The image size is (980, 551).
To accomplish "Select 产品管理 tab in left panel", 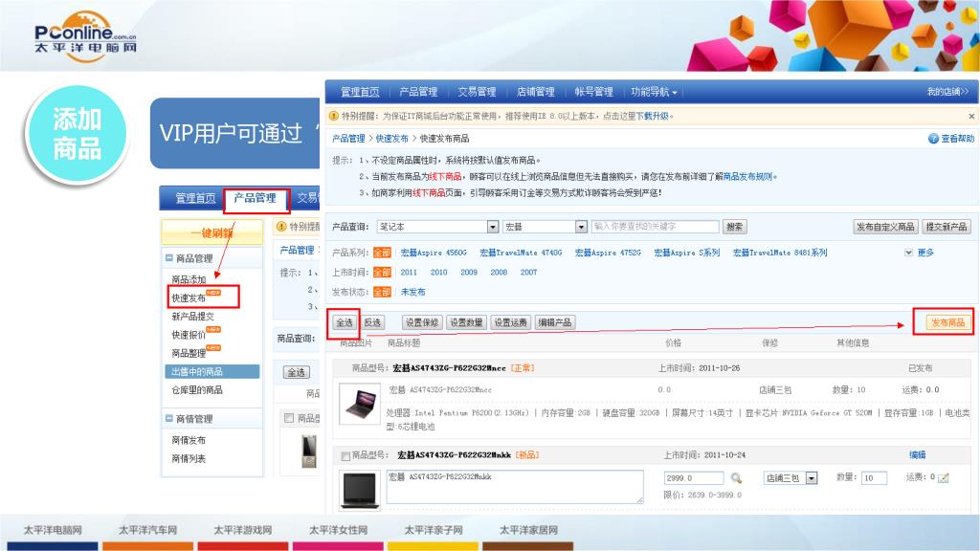I will pyautogui.click(x=255, y=198).
